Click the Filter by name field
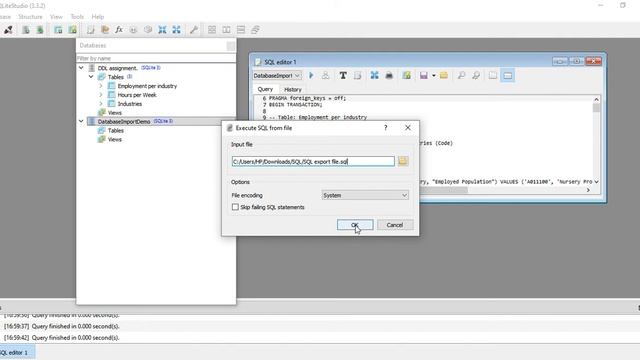 (x=156, y=58)
